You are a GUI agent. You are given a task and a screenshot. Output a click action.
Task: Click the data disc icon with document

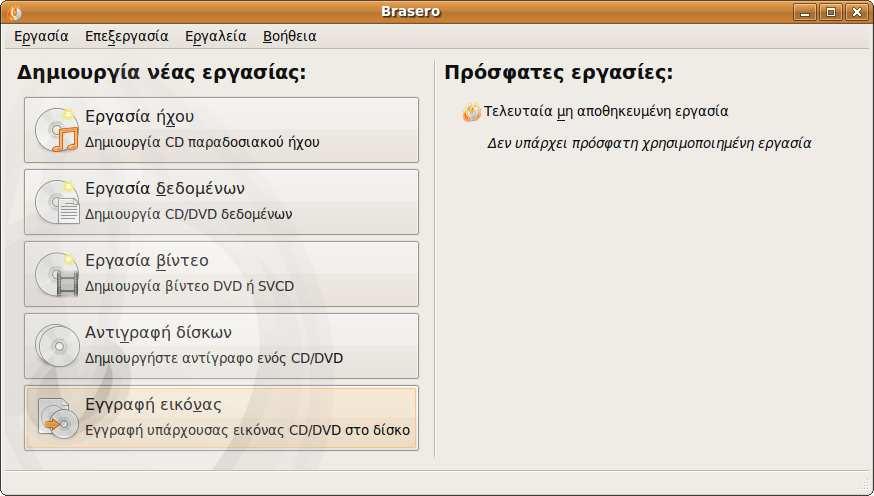tap(57, 202)
